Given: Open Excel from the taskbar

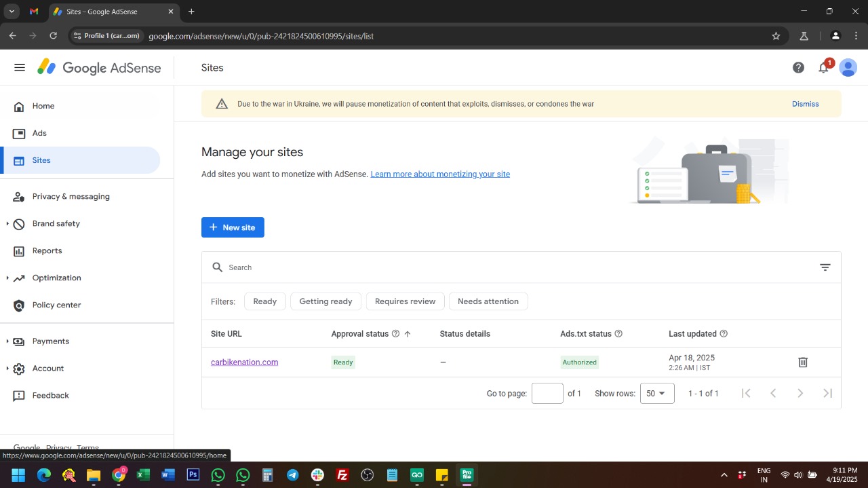Looking at the screenshot, I should click(x=143, y=475).
